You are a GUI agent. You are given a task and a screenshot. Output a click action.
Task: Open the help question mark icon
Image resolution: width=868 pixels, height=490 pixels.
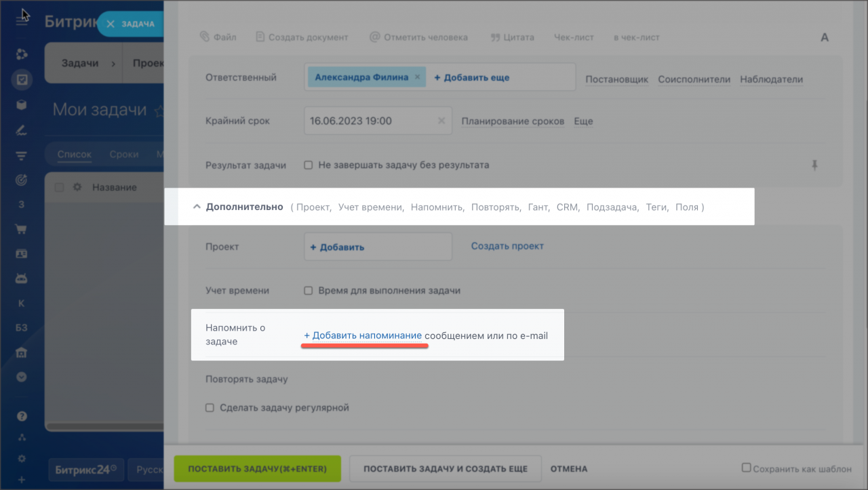pyautogui.click(x=22, y=416)
